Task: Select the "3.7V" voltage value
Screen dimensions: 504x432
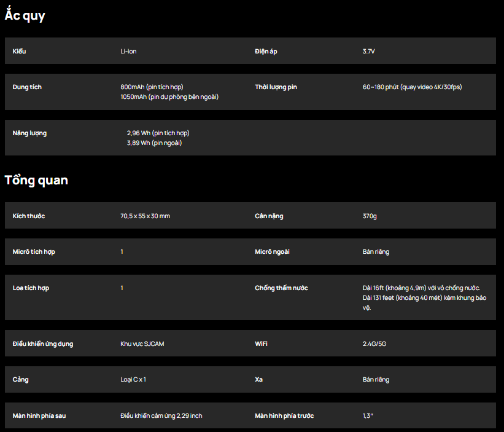Action: click(x=368, y=51)
